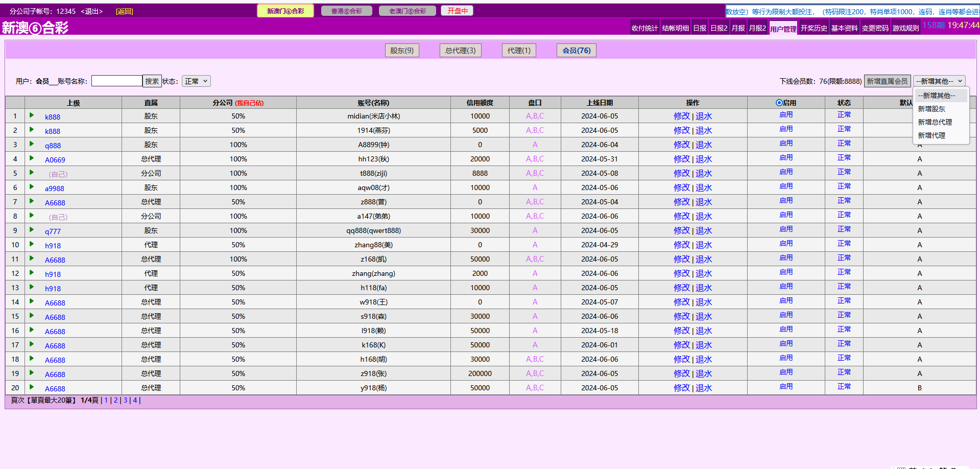
Task: Toggle 启用 for z918 account row
Action: [785, 372]
